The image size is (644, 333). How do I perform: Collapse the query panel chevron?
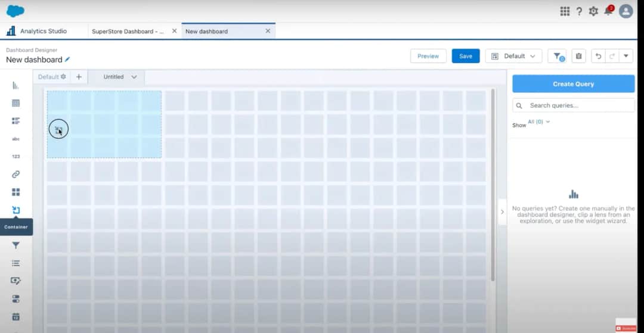(502, 212)
